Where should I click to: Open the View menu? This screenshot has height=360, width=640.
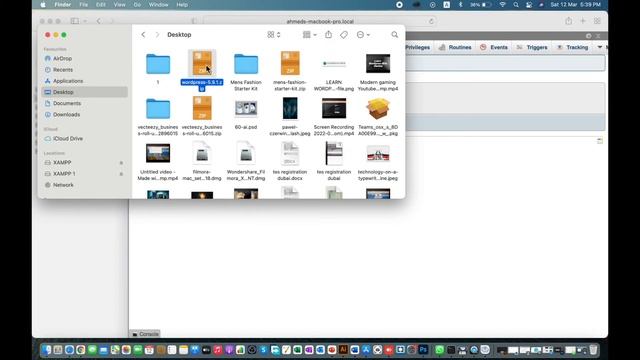pos(120,4)
